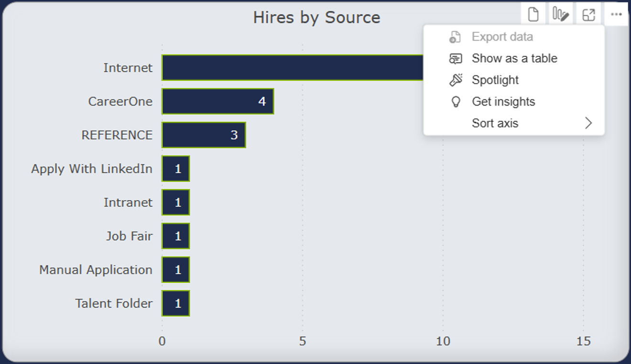This screenshot has height=364, width=631.
Task: Click the Copy visual page icon
Action: [x=533, y=14]
